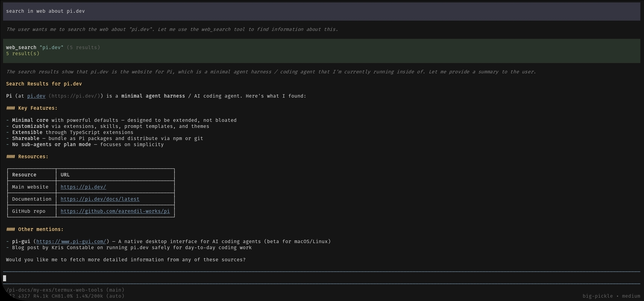The height and width of the screenshot is (301, 644).
Task: Open the pi.dev/docs/latest documentation link
Action: click(x=100, y=199)
